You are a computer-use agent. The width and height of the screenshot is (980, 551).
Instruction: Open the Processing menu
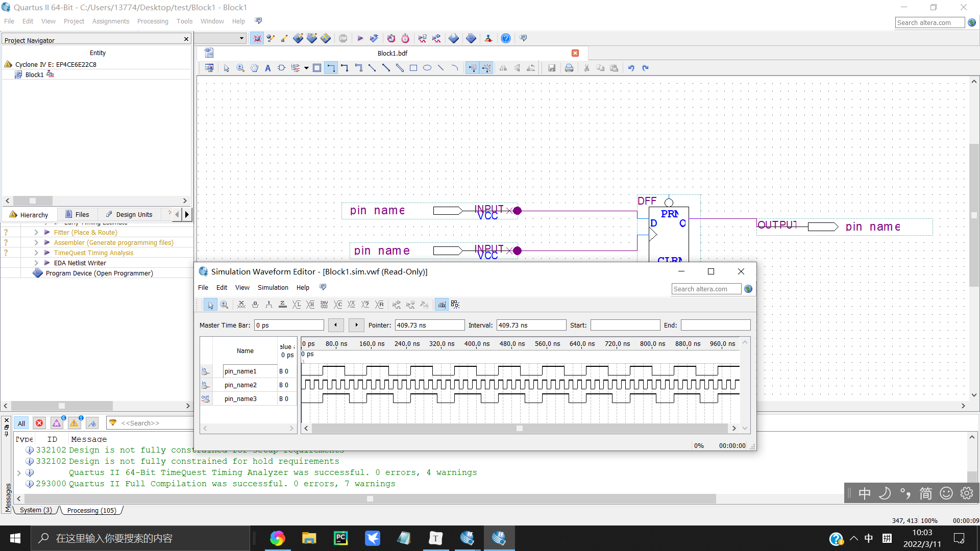coord(153,21)
